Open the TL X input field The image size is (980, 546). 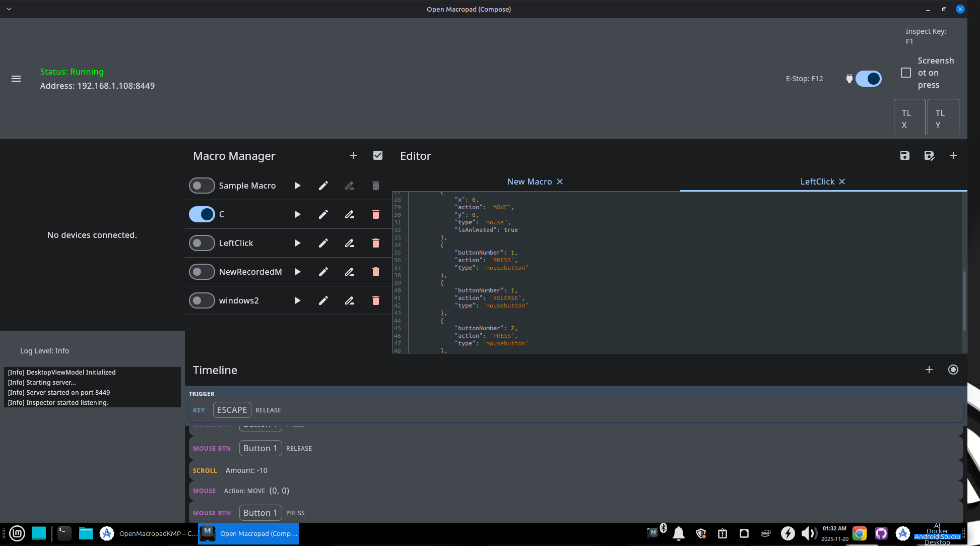pyautogui.click(x=909, y=118)
